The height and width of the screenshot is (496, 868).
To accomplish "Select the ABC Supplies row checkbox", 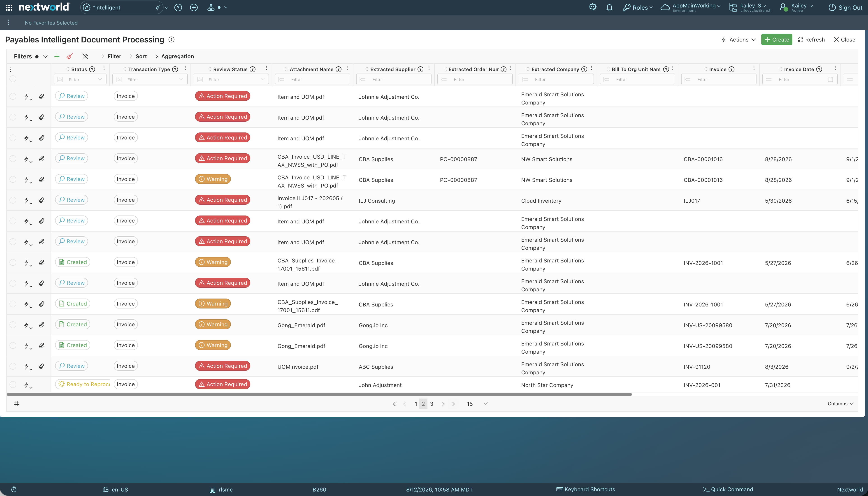I will pos(13,366).
